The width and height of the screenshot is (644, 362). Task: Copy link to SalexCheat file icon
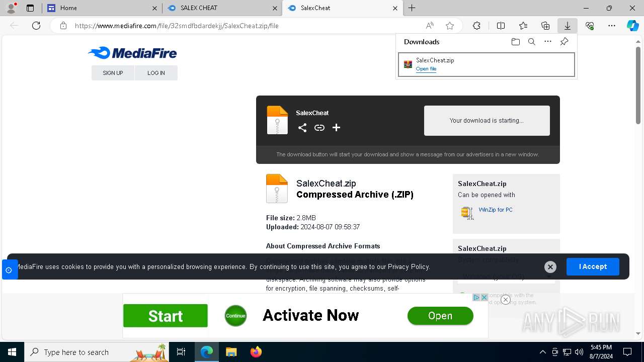pyautogui.click(x=319, y=128)
